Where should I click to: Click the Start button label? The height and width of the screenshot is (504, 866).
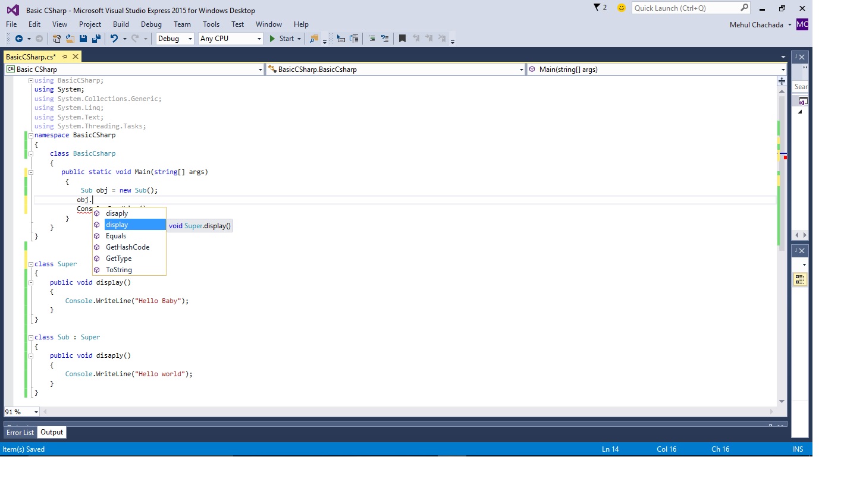[287, 39]
